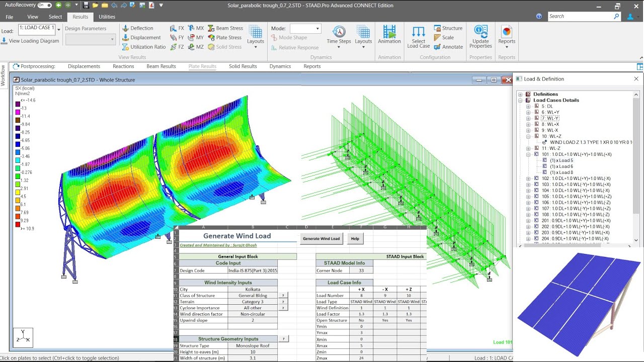Show Displacement results
Screen dimensions: 644x362
tap(141, 38)
